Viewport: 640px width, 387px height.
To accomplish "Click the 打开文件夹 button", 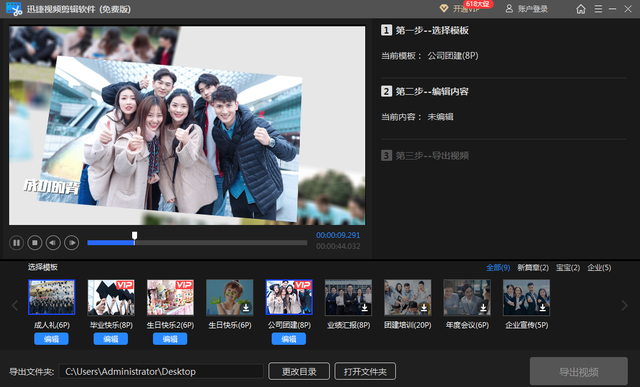I will click(x=365, y=371).
